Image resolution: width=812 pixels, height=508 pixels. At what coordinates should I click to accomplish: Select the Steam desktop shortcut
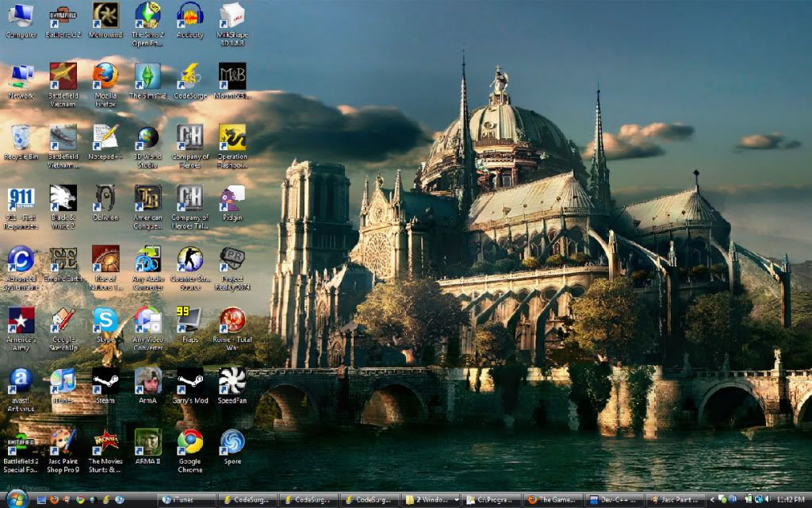[105, 387]
